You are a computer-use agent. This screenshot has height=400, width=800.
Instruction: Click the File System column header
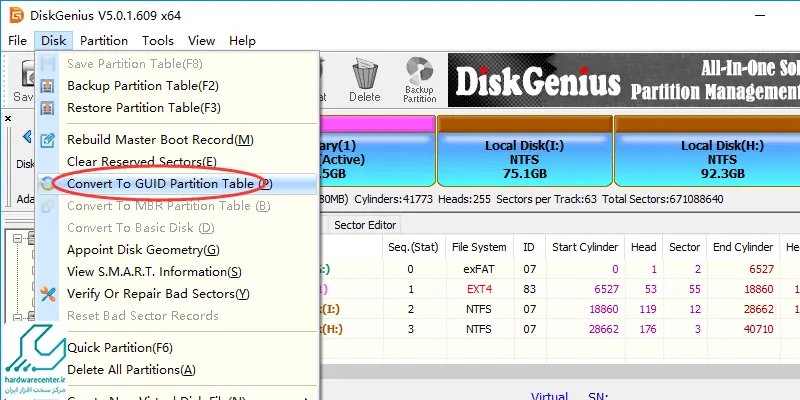pos(479,247)
